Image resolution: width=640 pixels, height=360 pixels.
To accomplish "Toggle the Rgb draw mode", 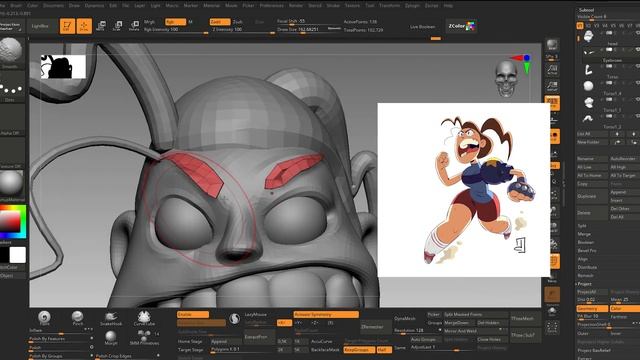I will 175,22.
